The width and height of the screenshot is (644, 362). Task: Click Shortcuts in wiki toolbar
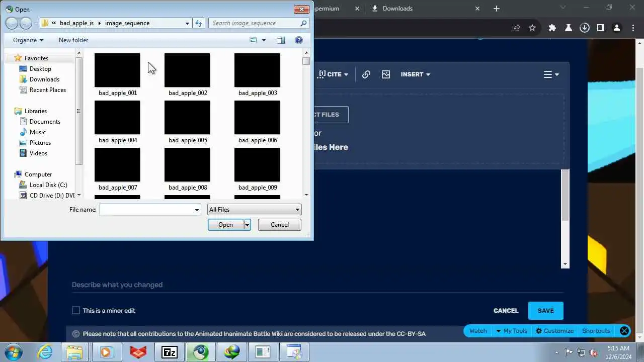[596, 331]
